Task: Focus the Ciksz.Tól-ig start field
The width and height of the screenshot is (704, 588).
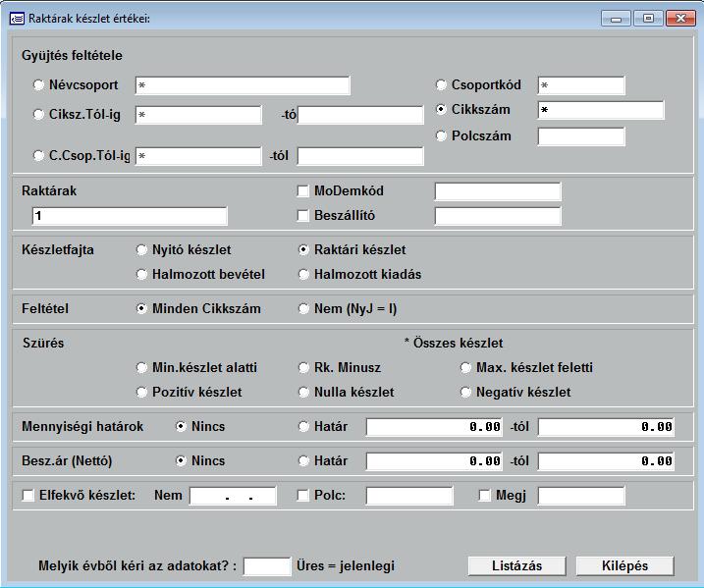Action: 198,115
